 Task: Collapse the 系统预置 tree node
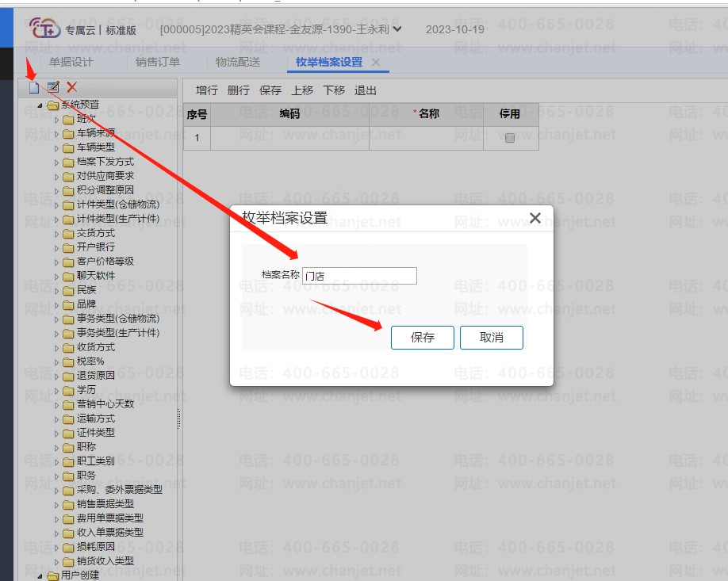40,105
